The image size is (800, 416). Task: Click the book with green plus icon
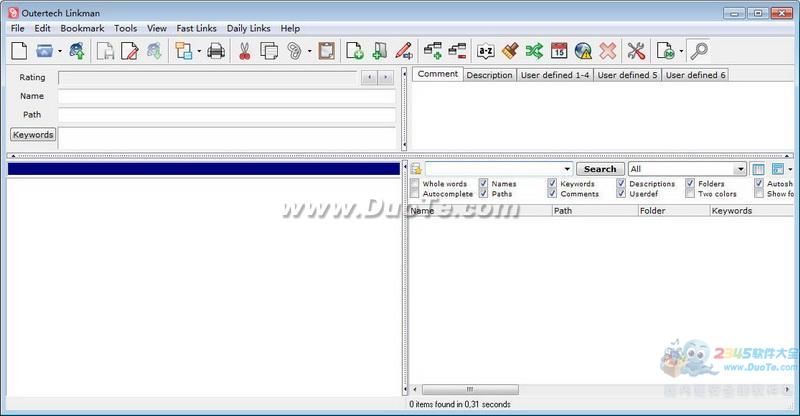(x=379, y=51)
